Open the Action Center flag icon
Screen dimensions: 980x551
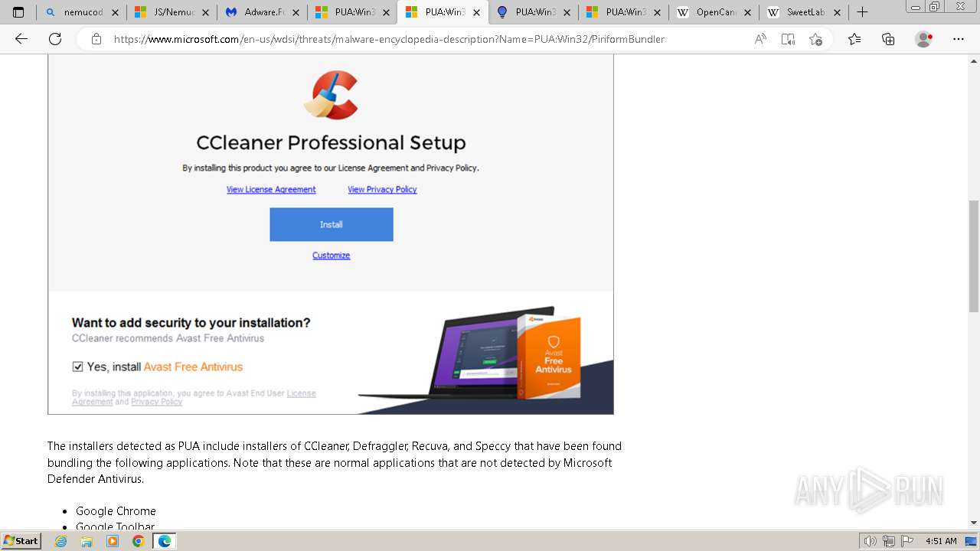[906, 541]
